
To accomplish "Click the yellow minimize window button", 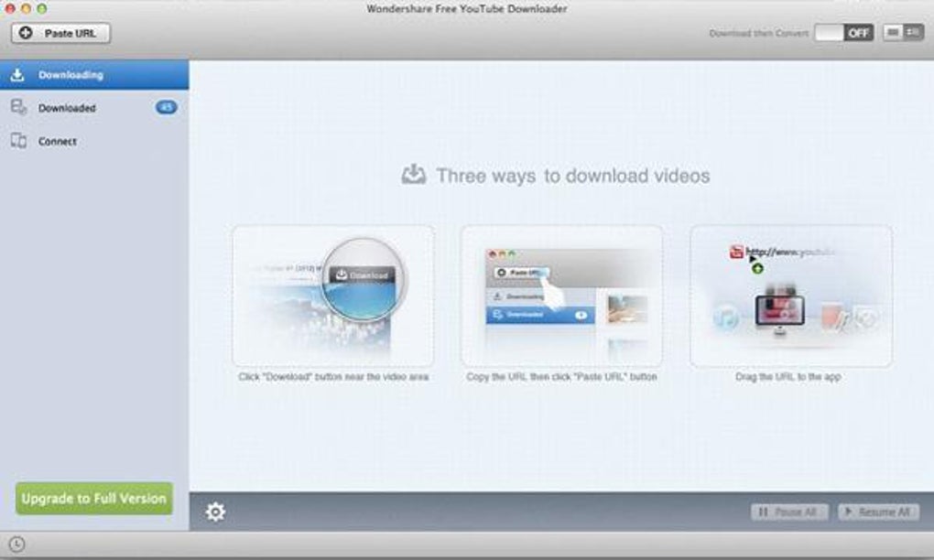I will coord(26,8).
